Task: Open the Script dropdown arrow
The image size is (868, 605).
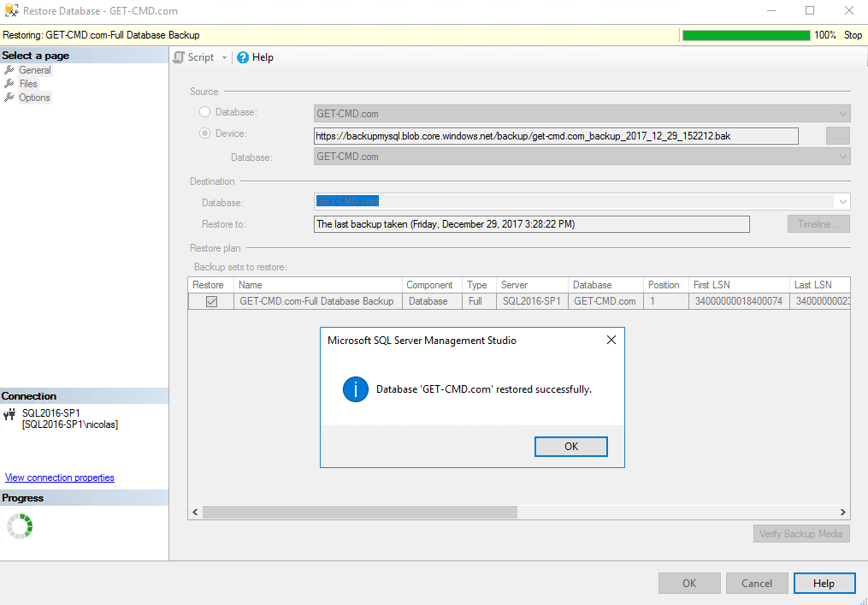Action: click(x=224, y=57)
